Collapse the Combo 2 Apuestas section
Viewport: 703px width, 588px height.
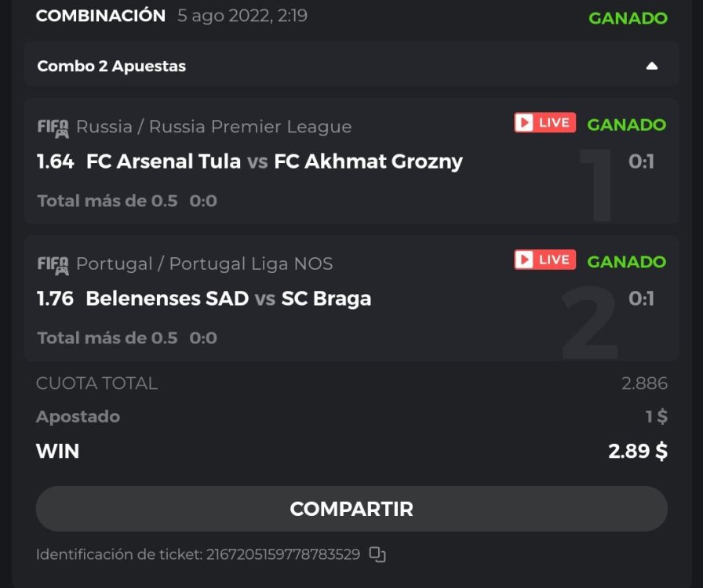click(651, 66)
